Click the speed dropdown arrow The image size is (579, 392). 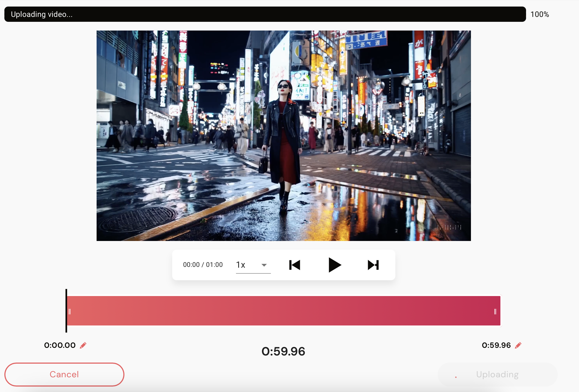(x=264, y=265)
